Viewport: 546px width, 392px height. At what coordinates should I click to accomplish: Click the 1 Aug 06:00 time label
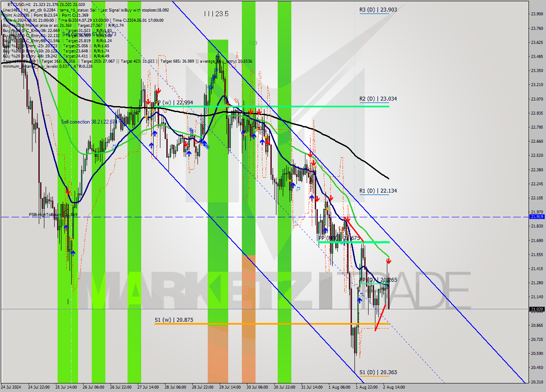[x=339, y=387]
